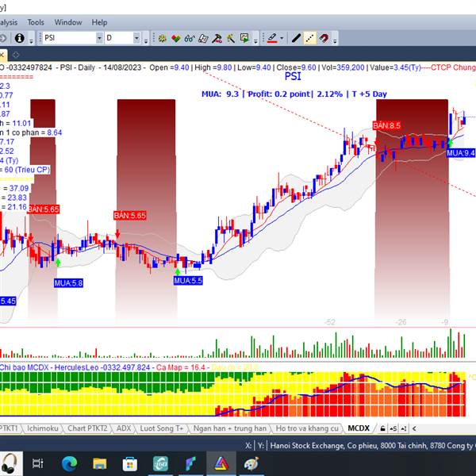Click in the PSI symbol input field
The image size is (476, 476).
[69, 38]
